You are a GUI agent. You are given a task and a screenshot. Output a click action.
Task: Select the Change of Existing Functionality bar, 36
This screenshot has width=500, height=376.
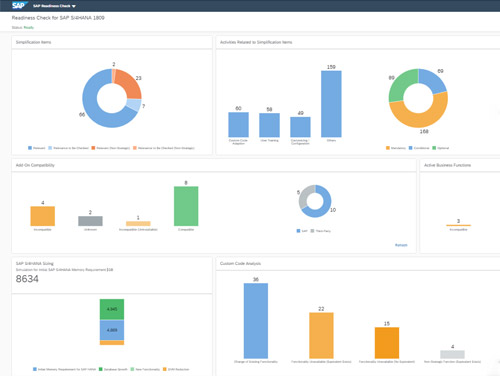pos(256,321)
